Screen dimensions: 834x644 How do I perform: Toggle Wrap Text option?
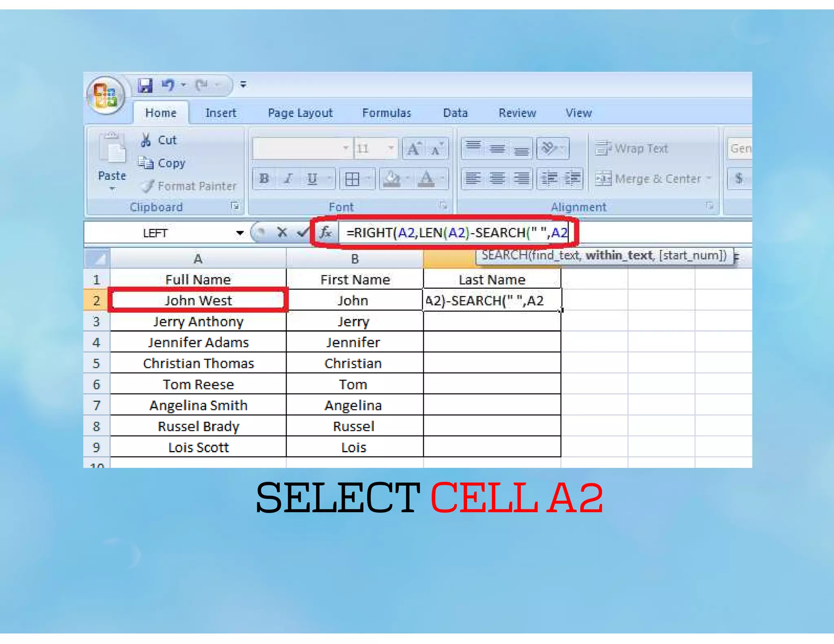632,149
